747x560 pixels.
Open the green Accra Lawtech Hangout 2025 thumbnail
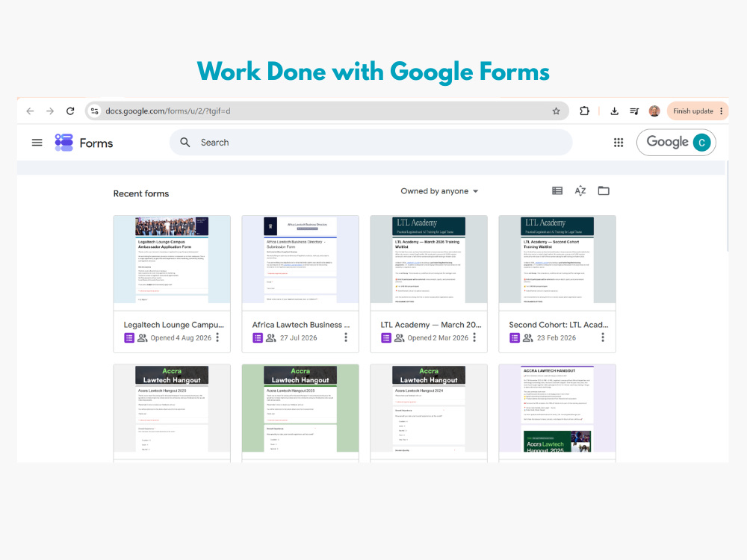coord(300,408)
